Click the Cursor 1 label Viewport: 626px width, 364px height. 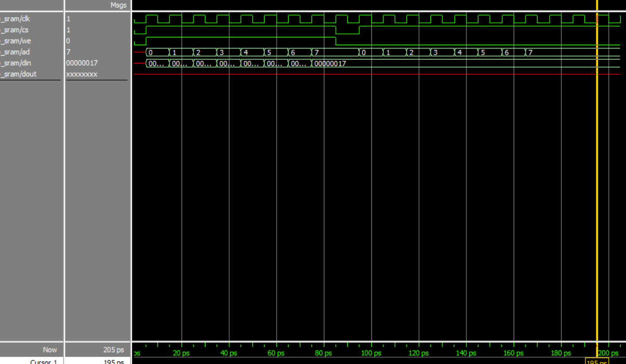click(x=44, y=361)
